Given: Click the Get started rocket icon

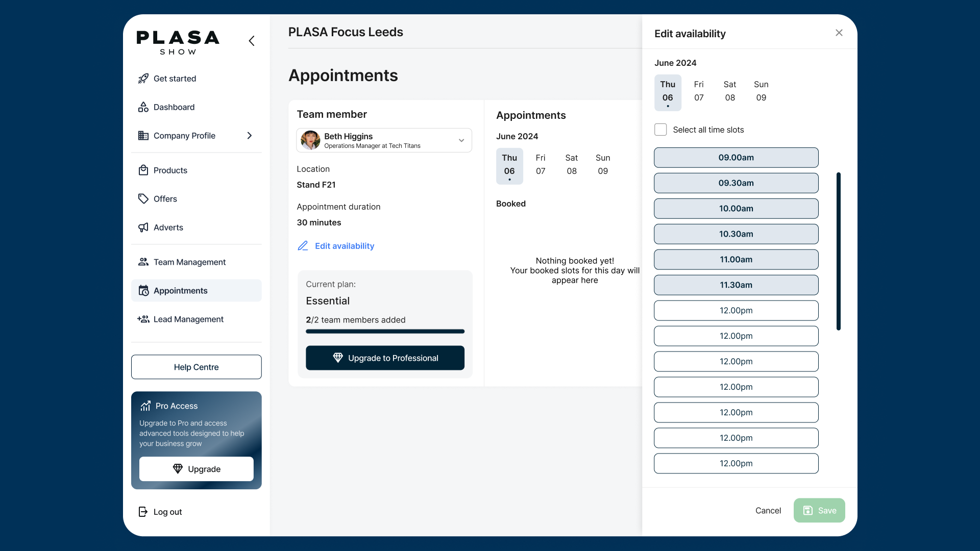Looking at the screenshot, I should coord(143,79).
